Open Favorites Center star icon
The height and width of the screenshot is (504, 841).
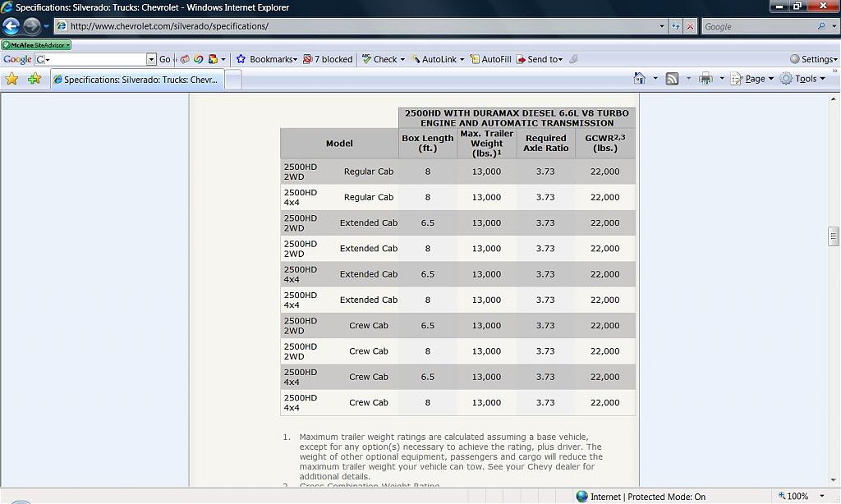(x=11, y=79)
